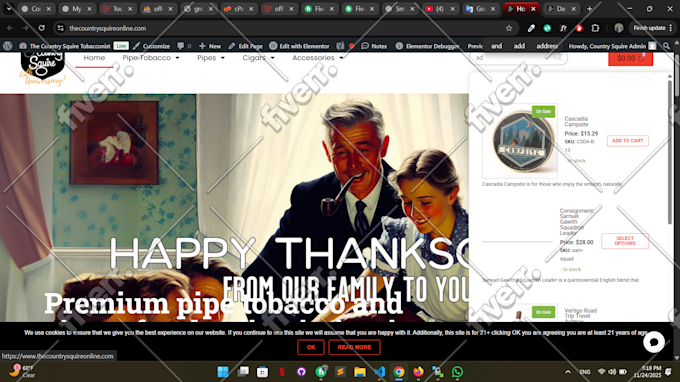Open Sublime Text from the taskbar
Viewport: 680px width, 382px height.
(x=340, y=372)
